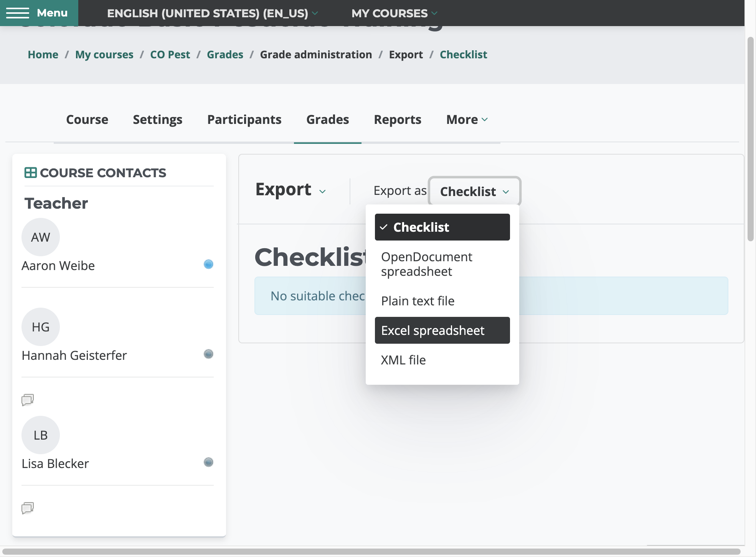Choose Plain text file export format
Screen dimensions: 756x557
coord(442,301)
